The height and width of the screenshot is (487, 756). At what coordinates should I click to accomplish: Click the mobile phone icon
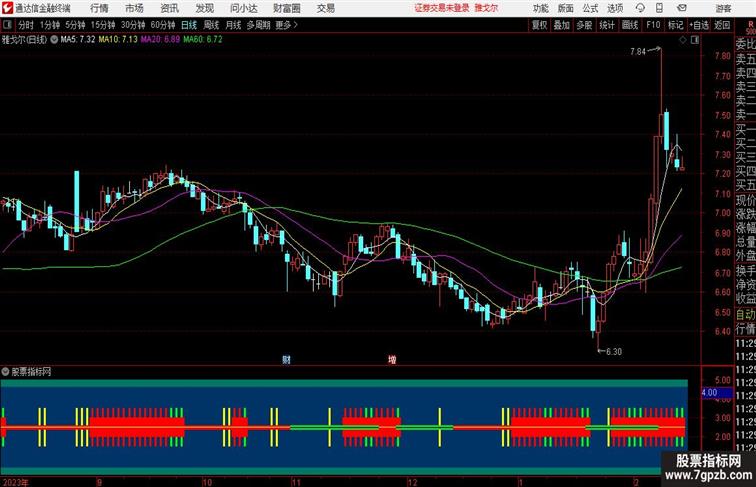(x=659, y=8)
